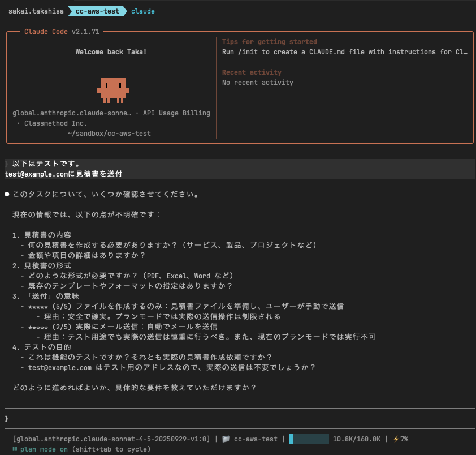The height and width of the screenshot is (455, 476).
Task: Click the model ID in status line
Action: pyautogui.click(x=111, y=439)
